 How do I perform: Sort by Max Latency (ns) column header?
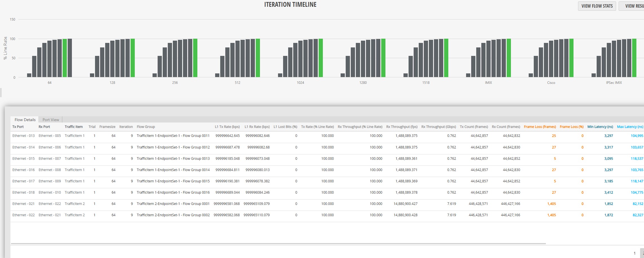point(630,127)
